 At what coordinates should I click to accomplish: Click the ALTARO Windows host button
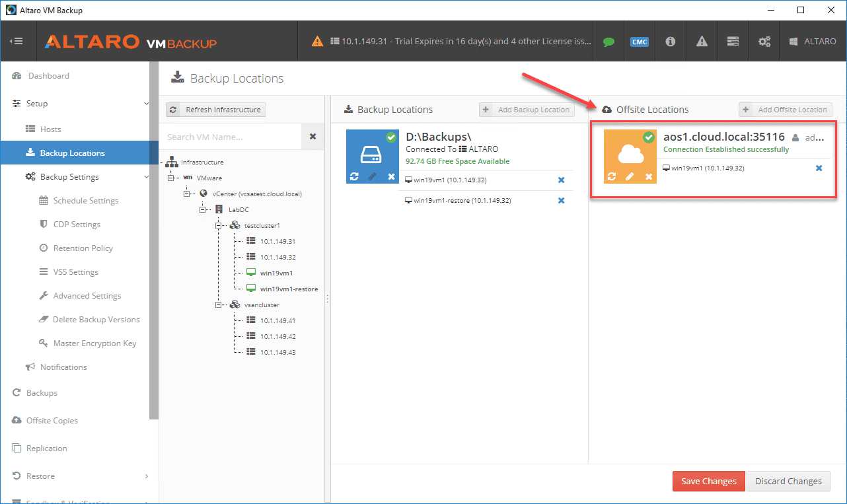coord(813,42)
